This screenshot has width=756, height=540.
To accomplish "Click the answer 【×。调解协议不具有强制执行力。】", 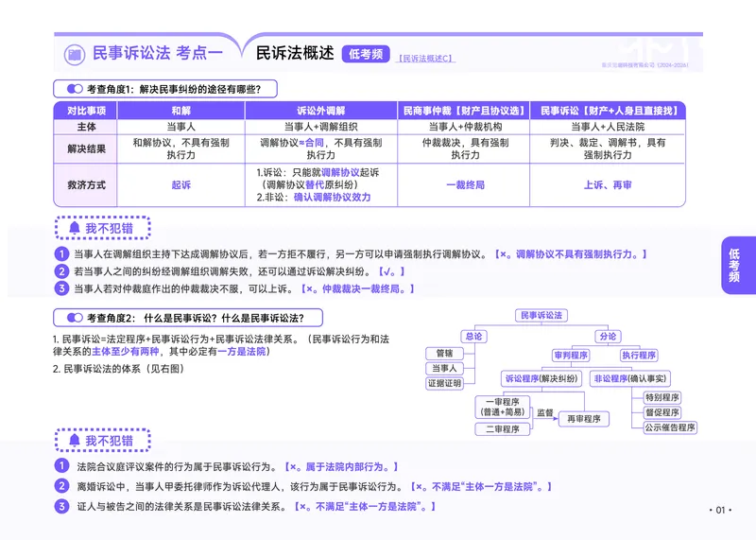I will (x=571, y=254).
